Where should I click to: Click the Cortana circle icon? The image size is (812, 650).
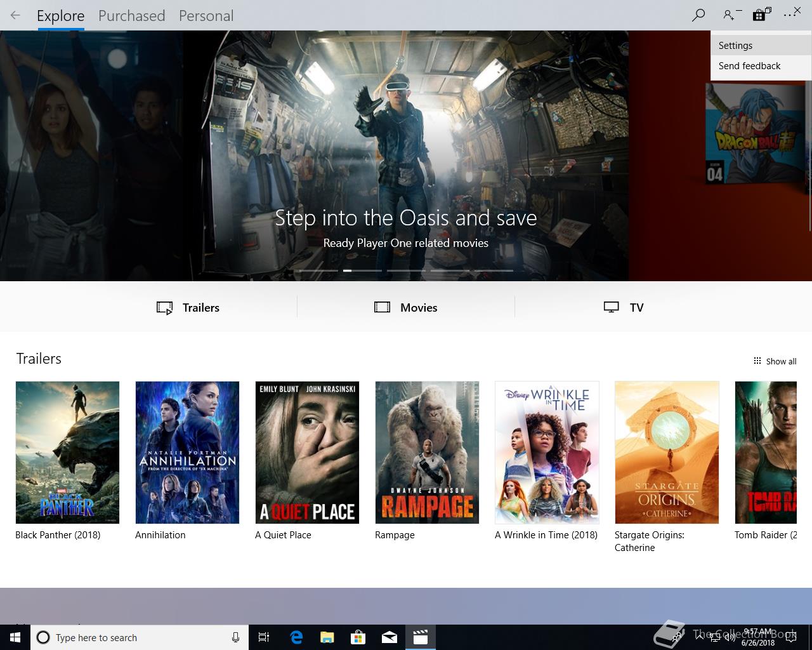[43, 637]
